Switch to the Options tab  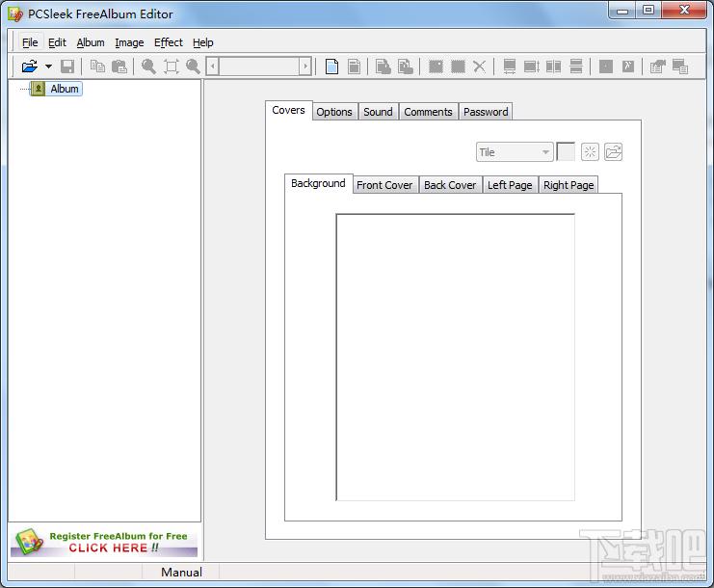334,112
